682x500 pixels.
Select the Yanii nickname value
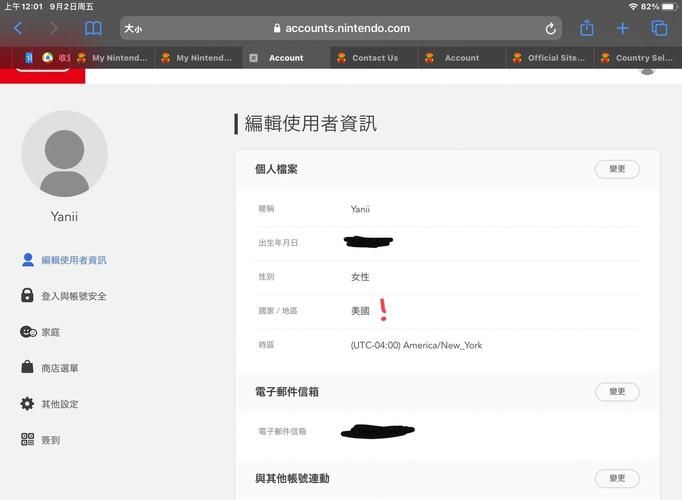point(360,209)
